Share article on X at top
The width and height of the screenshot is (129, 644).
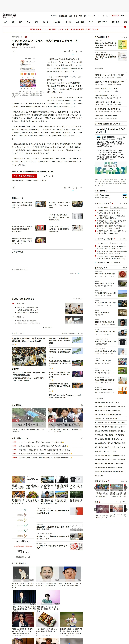pos(73,52)
